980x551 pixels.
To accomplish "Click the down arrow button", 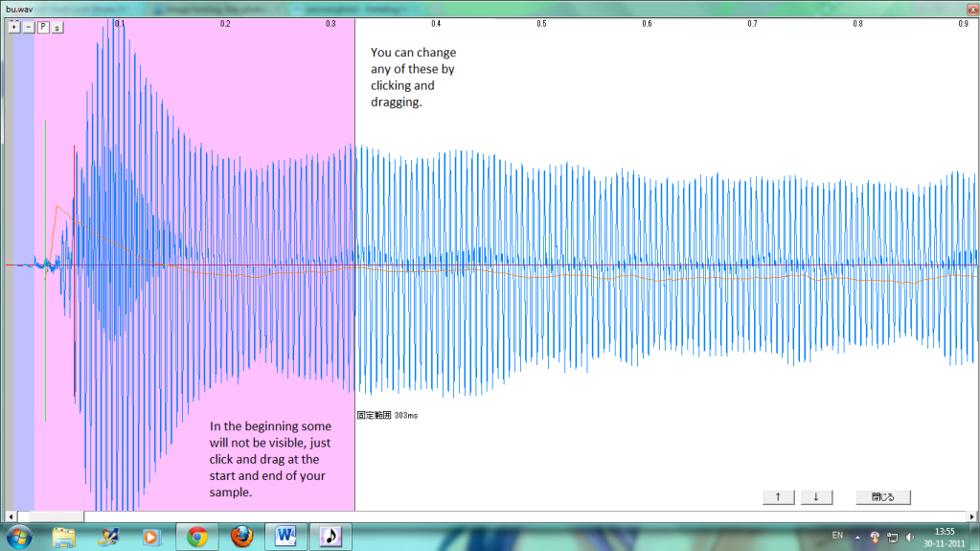I will coord(816,497).
